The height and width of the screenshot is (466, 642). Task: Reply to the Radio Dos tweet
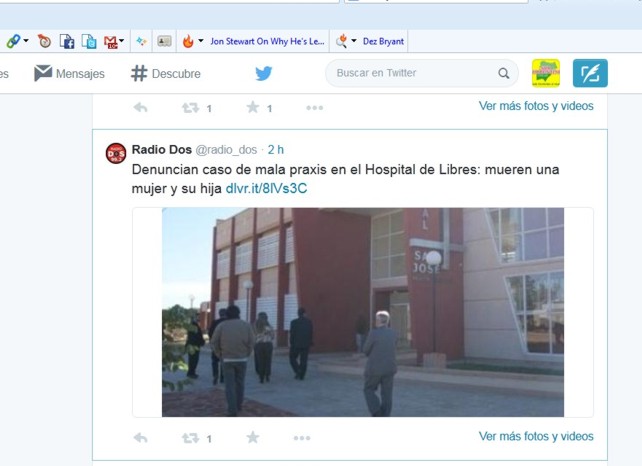pos(141,437)
